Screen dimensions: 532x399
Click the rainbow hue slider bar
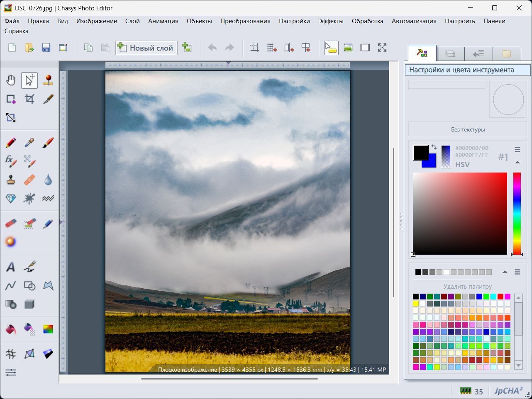517,213
